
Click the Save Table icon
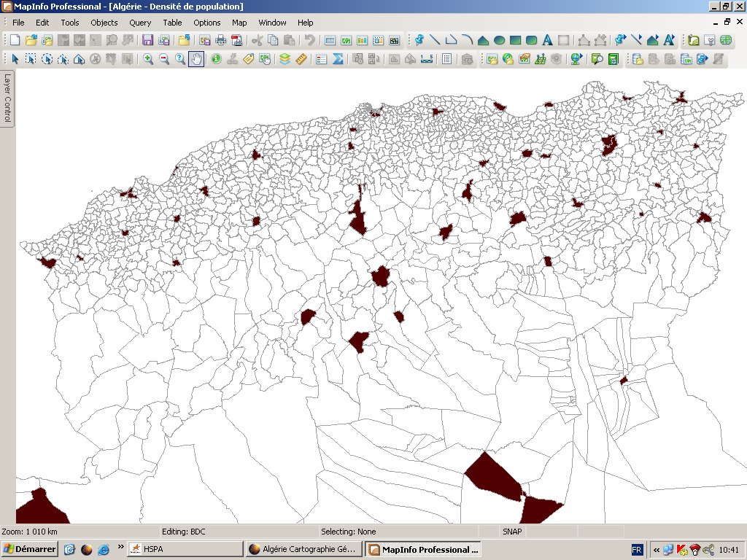[148, 40]
